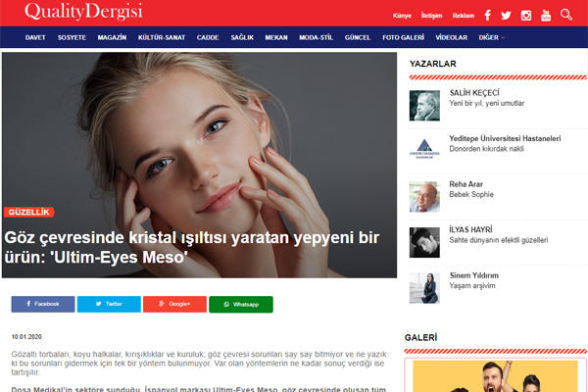Open the İletişim link
This screenshot has width=588, height=392.
click(x=432, y=16)
